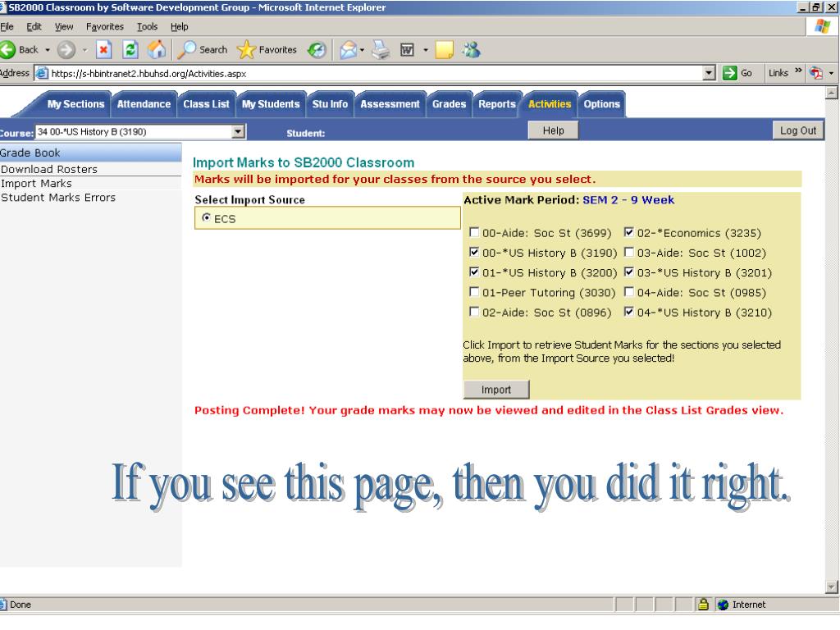Click the red Stop loading icon

[x=103, y=50]
